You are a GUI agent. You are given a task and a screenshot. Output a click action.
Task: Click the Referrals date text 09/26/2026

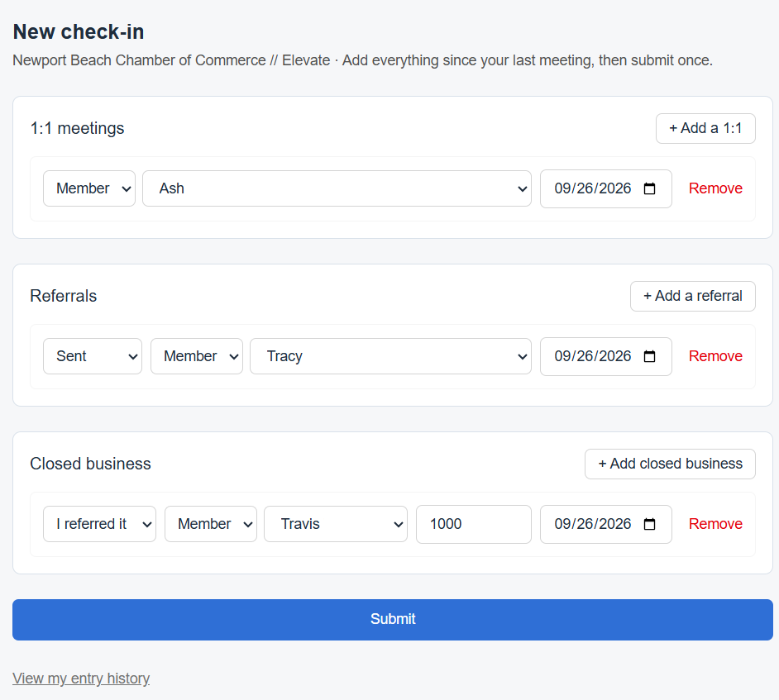click(x=593, y=356)
